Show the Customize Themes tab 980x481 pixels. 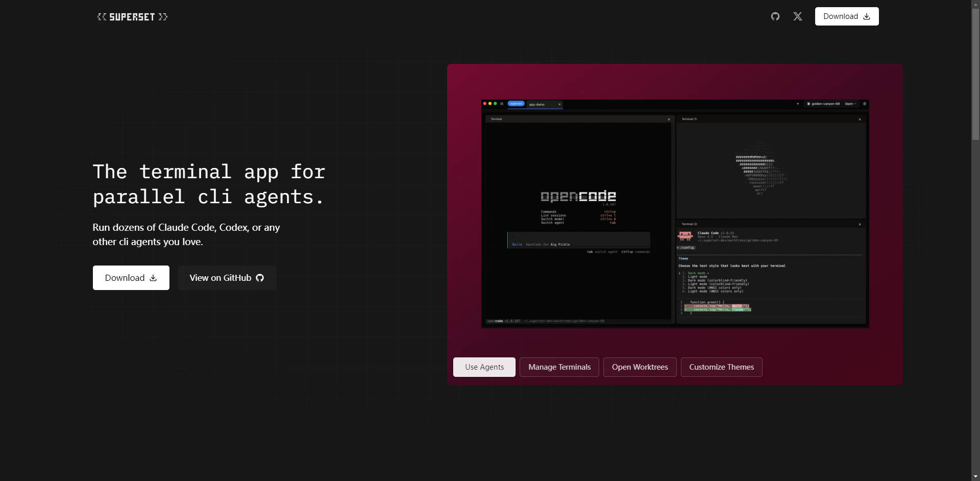(721, 367)
